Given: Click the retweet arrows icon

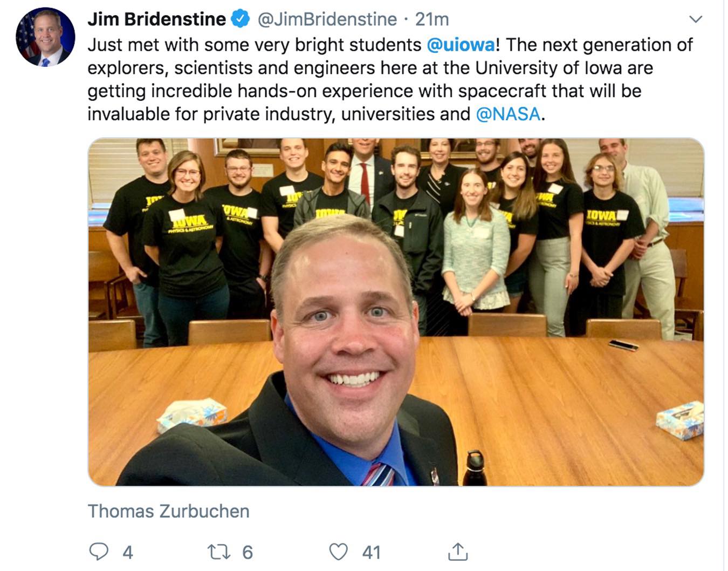Looking at the screenshot, I should 219,552.
